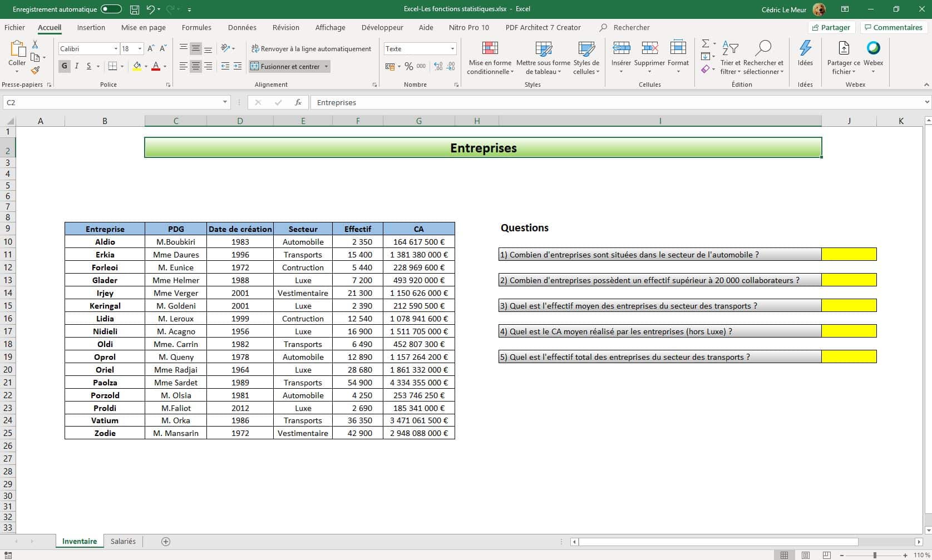Screen dimensions: 932x560
Task: Open the Formules ribbon tab
Action: 196,27
